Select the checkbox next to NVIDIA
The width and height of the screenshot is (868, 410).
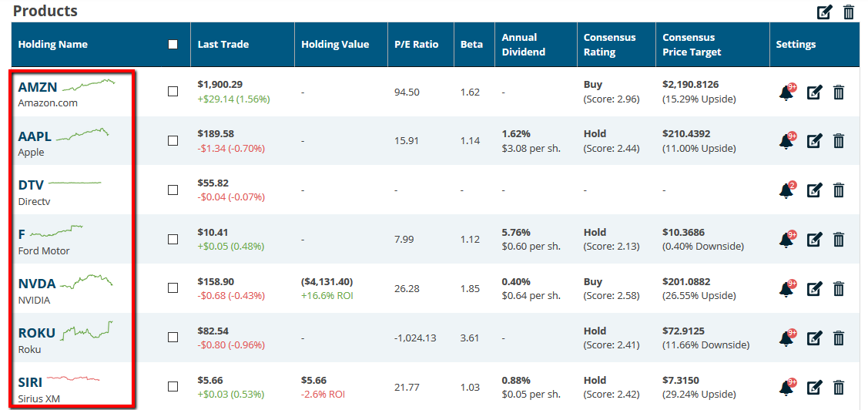(173, 288)
